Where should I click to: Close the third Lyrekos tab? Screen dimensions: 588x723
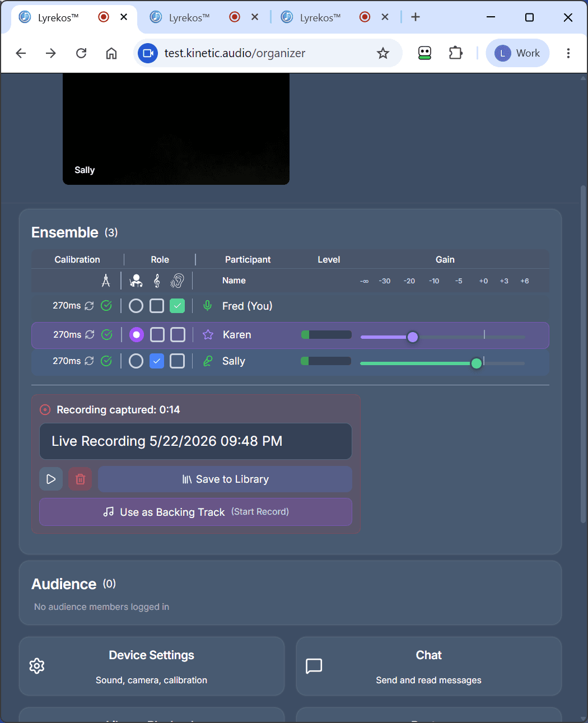pyautogui.click(x=385, y=17)
